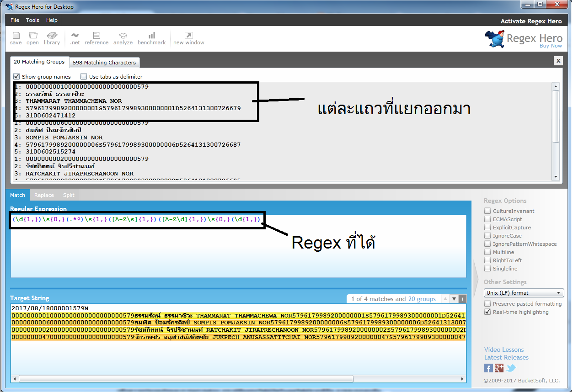The height and width of the screenshot is (392, 573).
Task: Click the Buy Now link
Action: (x=551, y=46)
